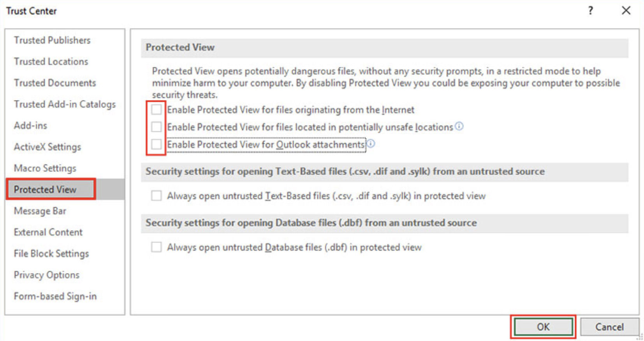Go to Trusted Add-in Catalogs
The height and width of the screenshot is (341, 644).
tap(65, 104)
